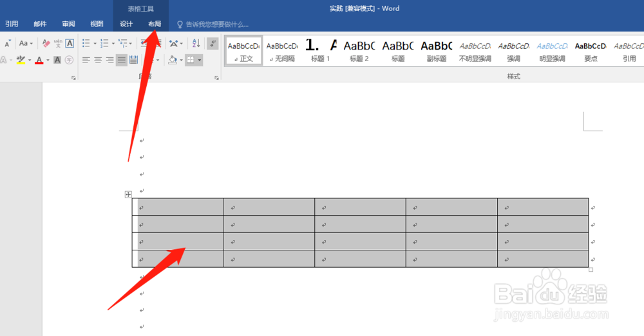Switch to the 审阅 (Review) tab
The height and width of the screenshot is (336, 644).
click(x=69, y=24)
